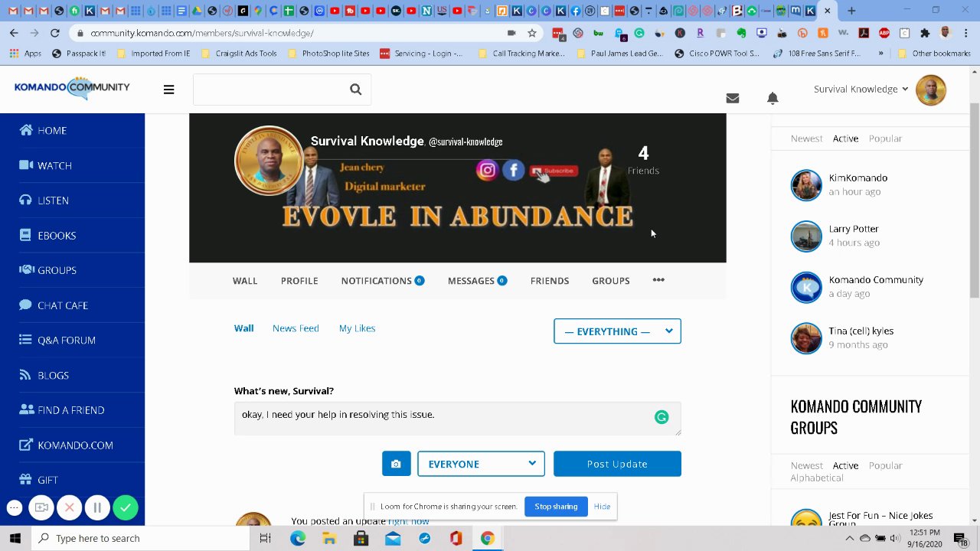The image size is (980, 551).
Task: Click the Instagram icon on banner
Action: 487,170
